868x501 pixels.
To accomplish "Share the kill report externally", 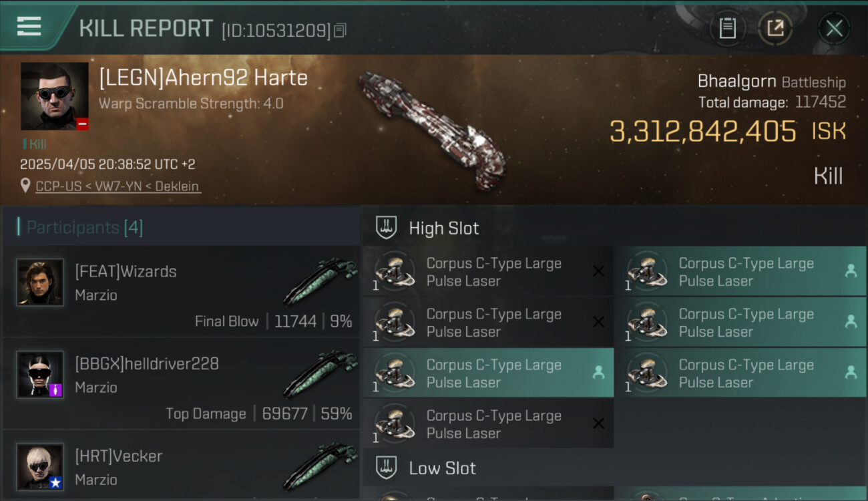I will coord(775,28).
